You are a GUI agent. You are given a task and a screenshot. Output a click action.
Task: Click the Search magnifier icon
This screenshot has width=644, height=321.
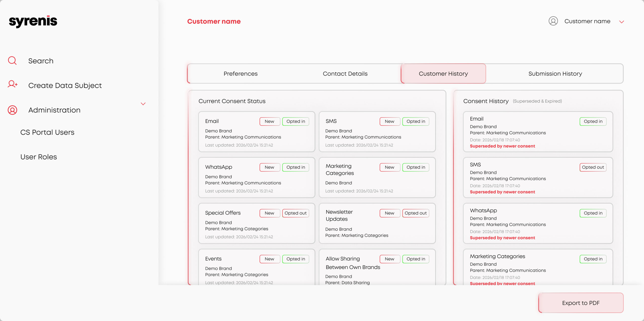pos(12,61)
